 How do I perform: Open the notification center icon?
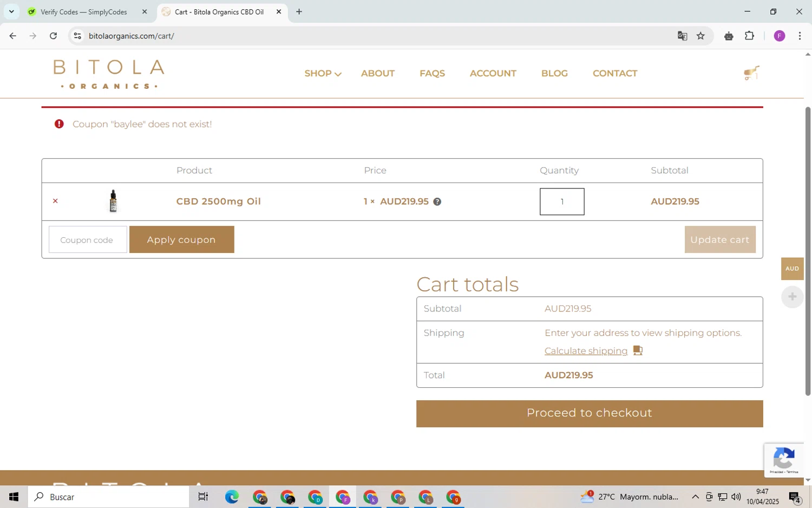795,497
